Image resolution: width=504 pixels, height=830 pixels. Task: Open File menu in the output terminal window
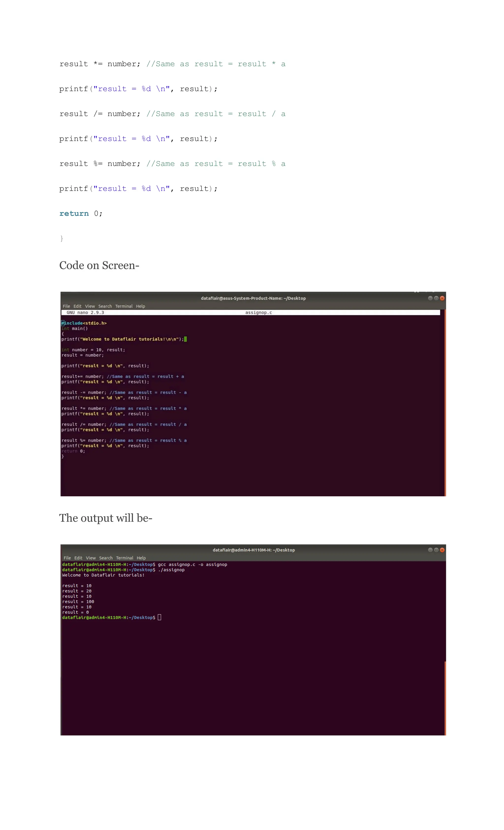coord(67,558)
